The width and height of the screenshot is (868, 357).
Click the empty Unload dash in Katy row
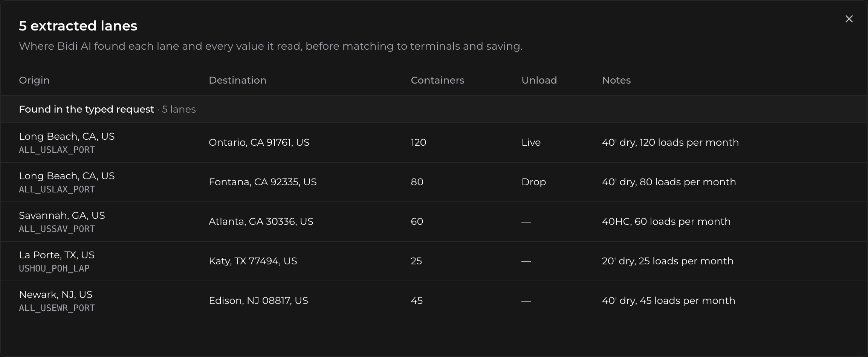point(526,261)
